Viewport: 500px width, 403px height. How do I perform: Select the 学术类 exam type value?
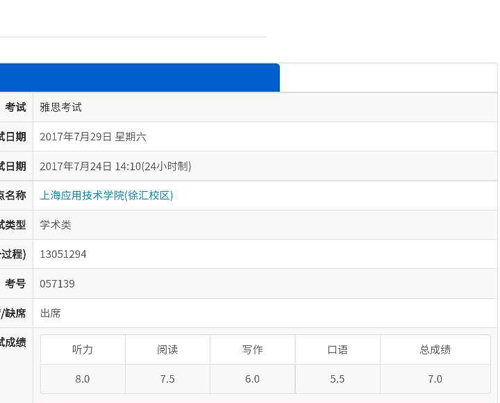pos(55,225)
